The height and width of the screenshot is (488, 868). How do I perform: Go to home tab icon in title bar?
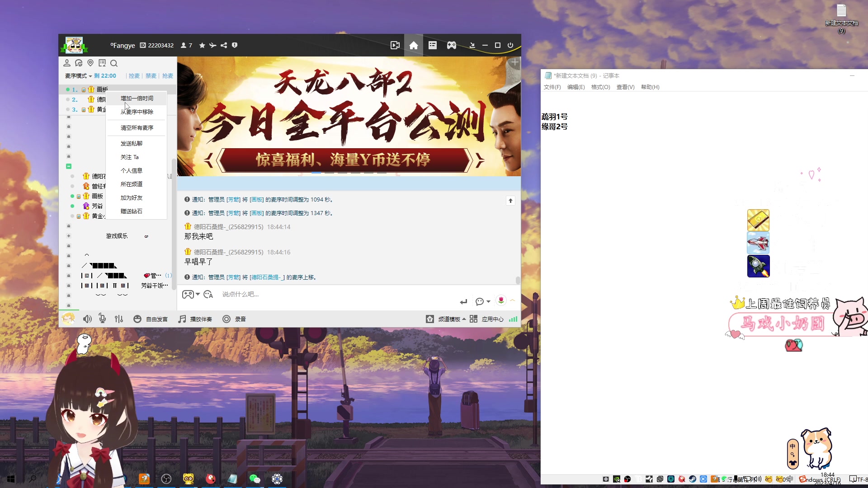click(x=413, y=45)
